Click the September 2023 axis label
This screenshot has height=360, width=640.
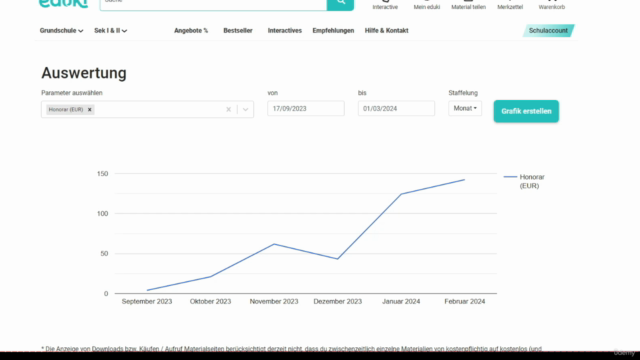(x=147, y=301)
